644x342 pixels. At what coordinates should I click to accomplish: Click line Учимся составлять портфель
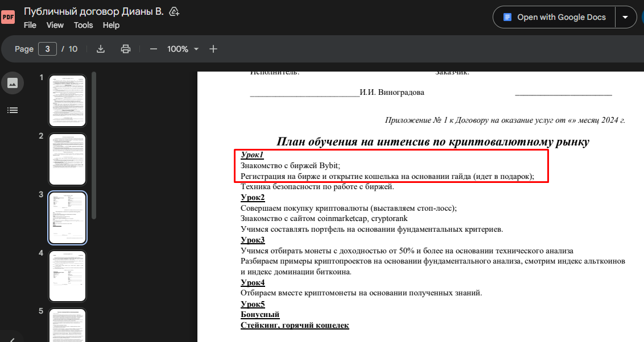pos(371,229)
